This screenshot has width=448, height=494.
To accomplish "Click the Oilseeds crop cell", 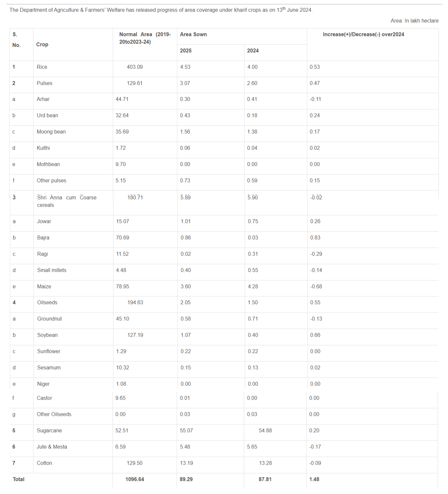I will click(x=47, y=302).
